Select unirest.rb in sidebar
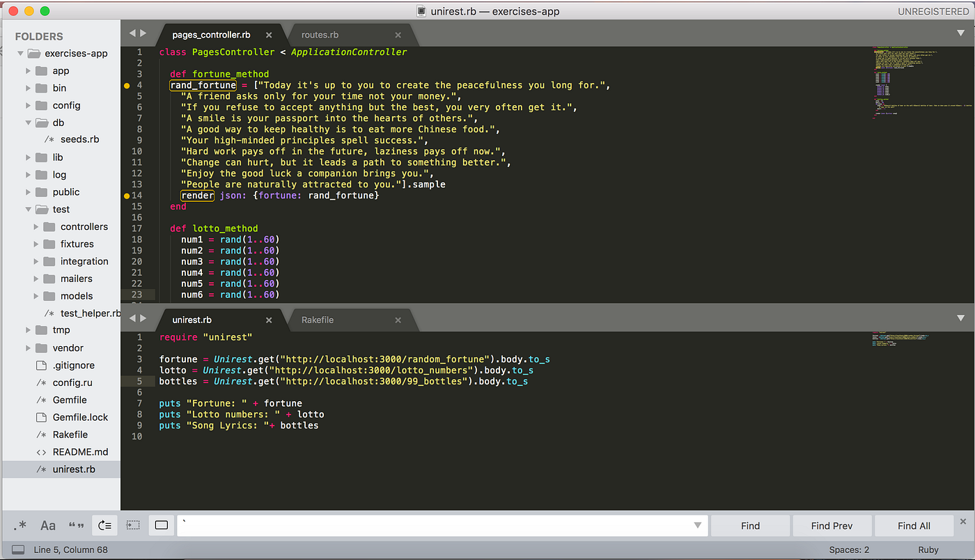The width and height of the screenshot is (975, 560). point(73,469)
